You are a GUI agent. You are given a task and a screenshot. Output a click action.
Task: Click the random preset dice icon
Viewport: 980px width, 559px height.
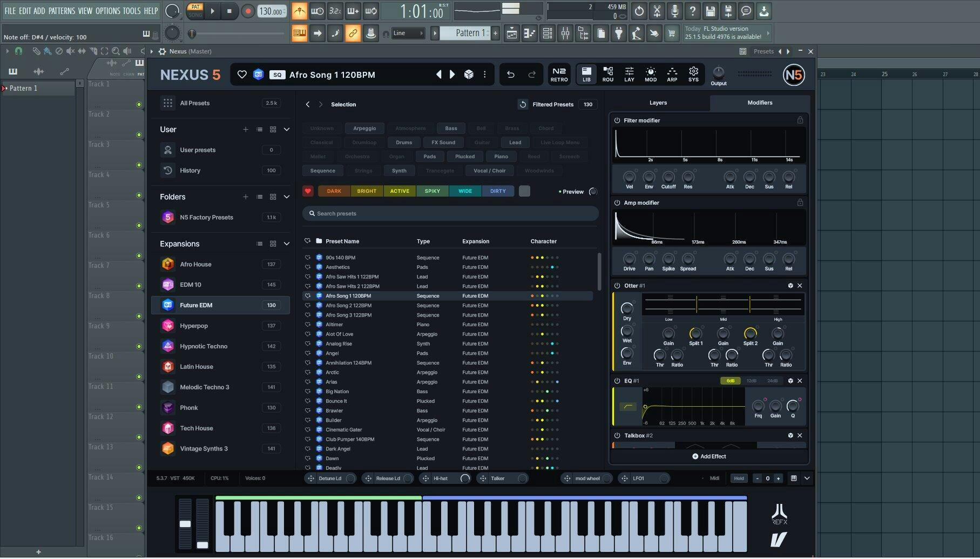point(469,75)
